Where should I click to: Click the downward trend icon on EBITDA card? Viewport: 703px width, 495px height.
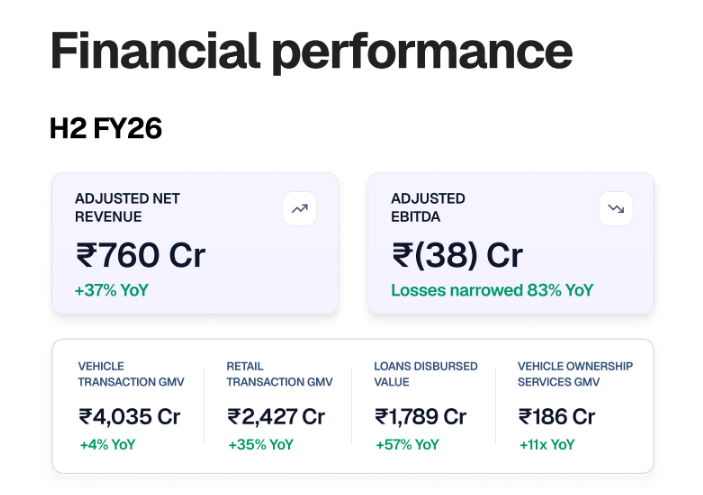click(616, 208)
